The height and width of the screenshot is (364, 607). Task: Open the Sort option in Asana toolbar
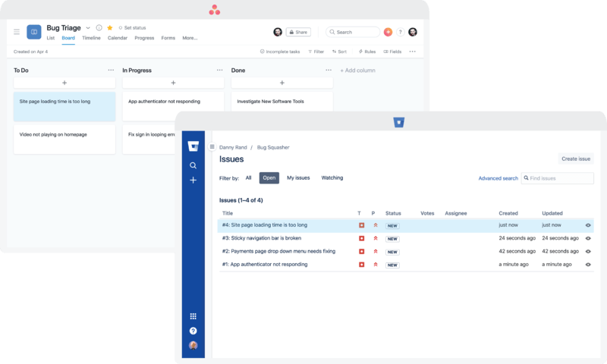(339, 52)
